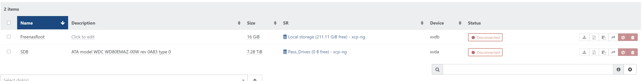The height and width of the screenshot is (81, 644).
Task: Delete the SDB disk with the trash icon
Action: point(633,52)
